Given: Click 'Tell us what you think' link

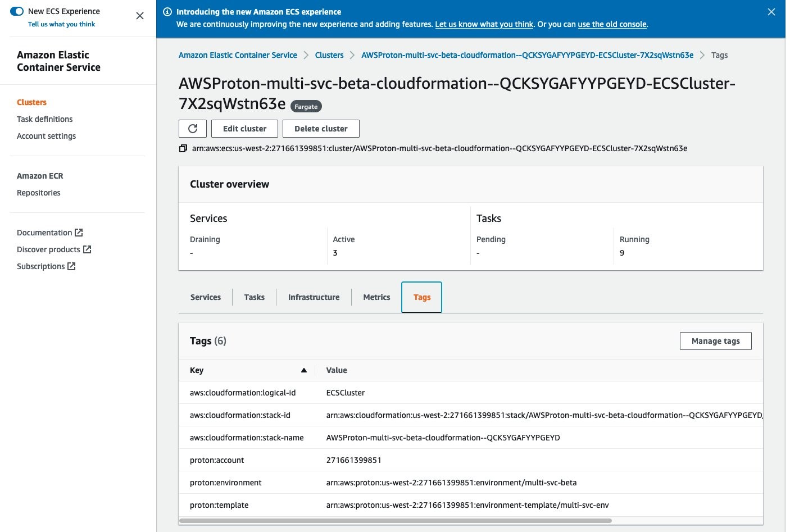Looking at the screenshot, I should pyautogui.click(x=62, y=24).
